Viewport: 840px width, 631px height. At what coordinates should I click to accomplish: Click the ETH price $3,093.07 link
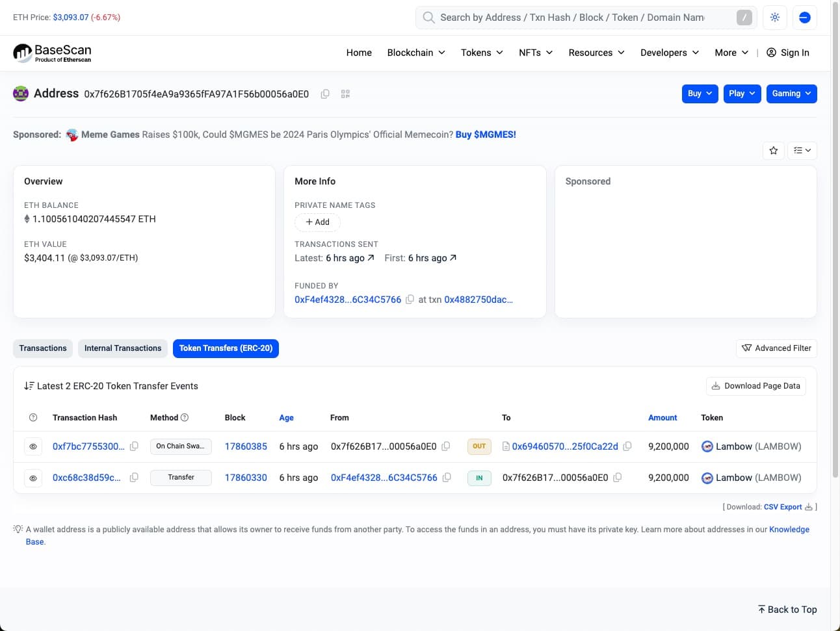coord(71,18)
